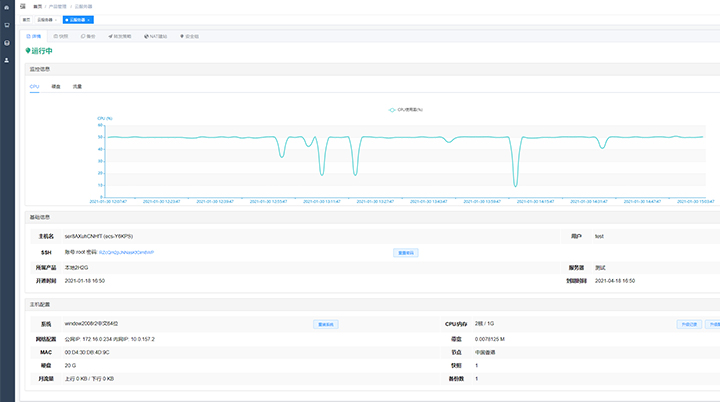720x402 pixels.
Task: Close the active 云服务器 blue page tab
Action: click(90, 19)
